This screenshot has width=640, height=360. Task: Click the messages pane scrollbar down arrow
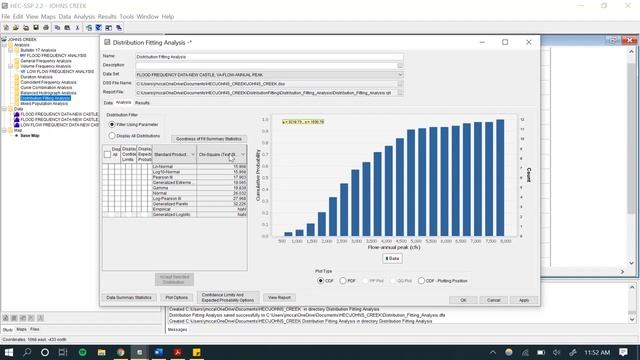click(x=632, y=320)
